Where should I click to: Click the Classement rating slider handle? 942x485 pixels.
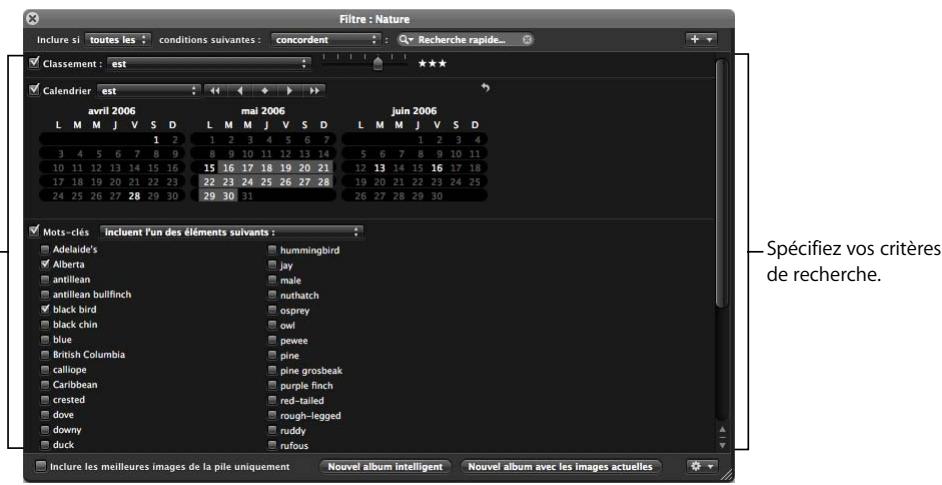(377, 63)
